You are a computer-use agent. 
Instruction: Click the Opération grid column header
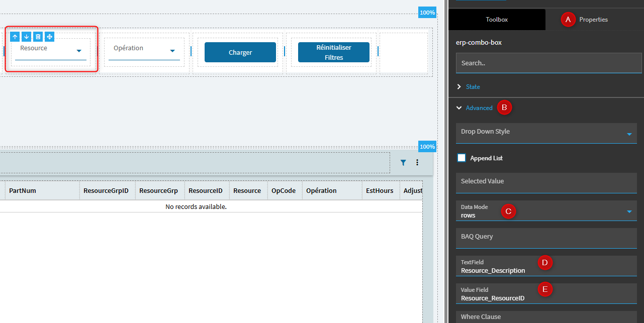tap(332, 191)
